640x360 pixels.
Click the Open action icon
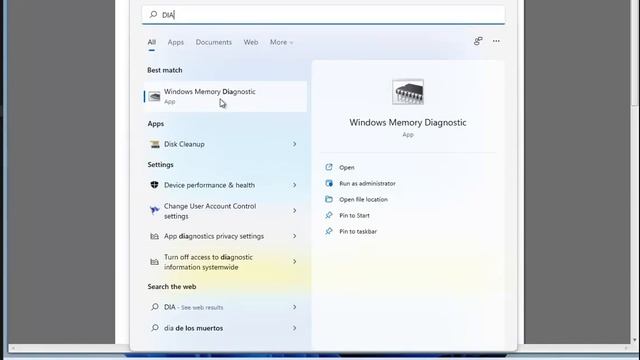[x=329, y=167]
